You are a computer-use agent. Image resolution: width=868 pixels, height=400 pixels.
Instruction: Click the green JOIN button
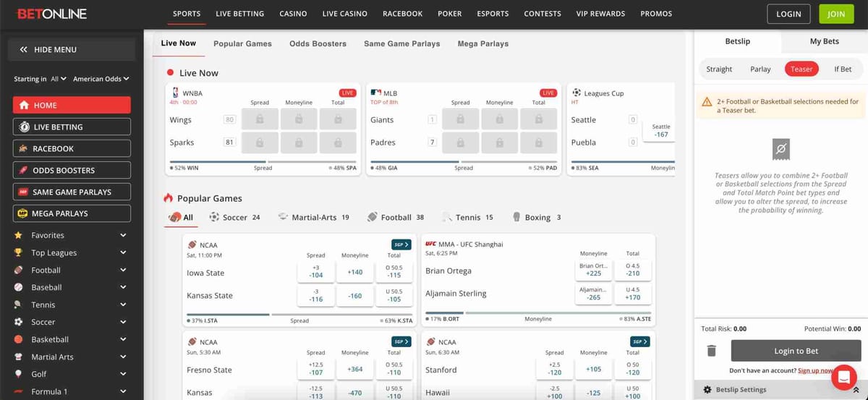pos(836,14)
